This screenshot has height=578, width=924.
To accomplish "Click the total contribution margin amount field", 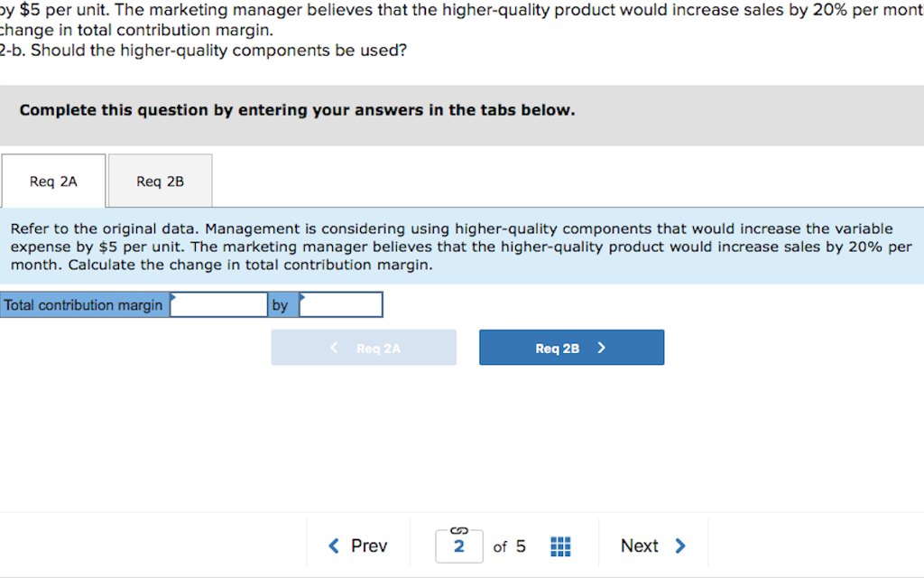I will pyautogui.click(x=218, y=304).
